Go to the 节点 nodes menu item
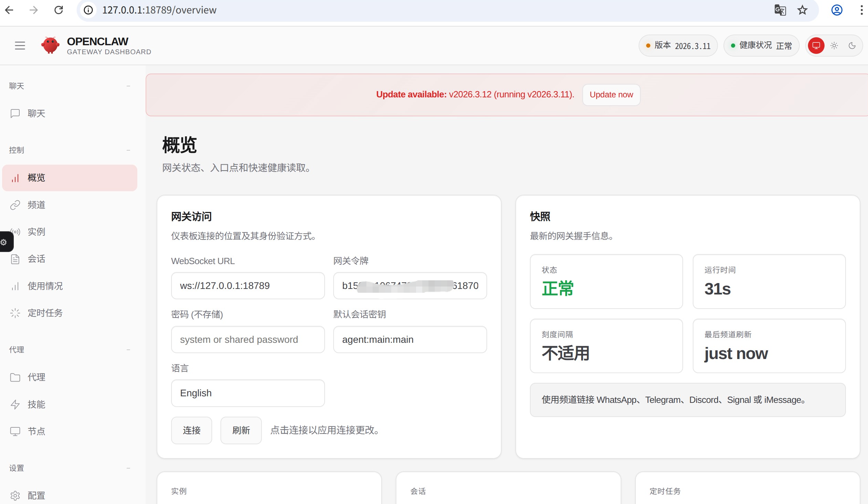 (70, 432)
